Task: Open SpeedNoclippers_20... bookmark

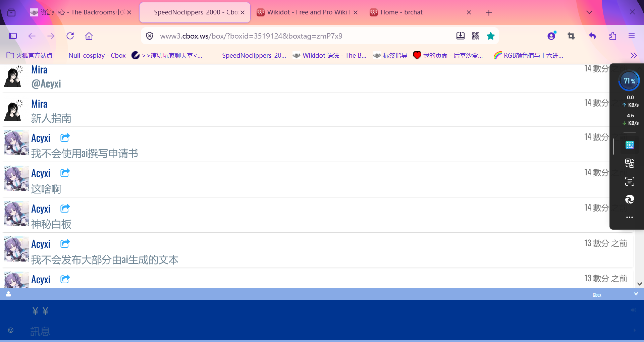Action: click(254, 55)
